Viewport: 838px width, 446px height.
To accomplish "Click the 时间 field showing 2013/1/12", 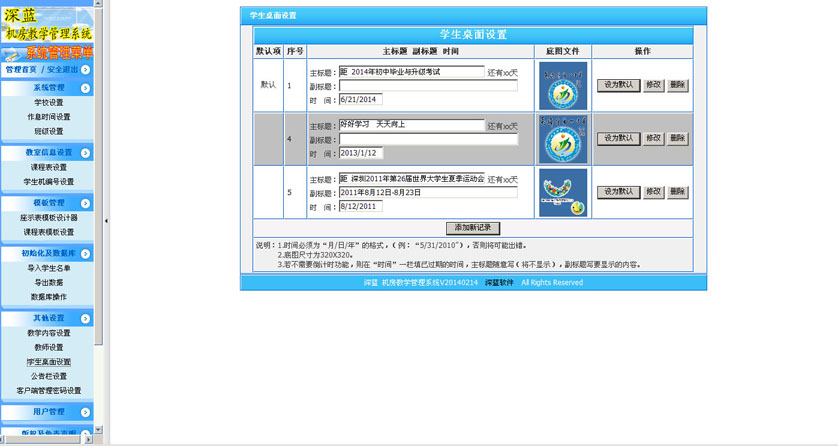I will pyautogui.click(x=360, y=153).
